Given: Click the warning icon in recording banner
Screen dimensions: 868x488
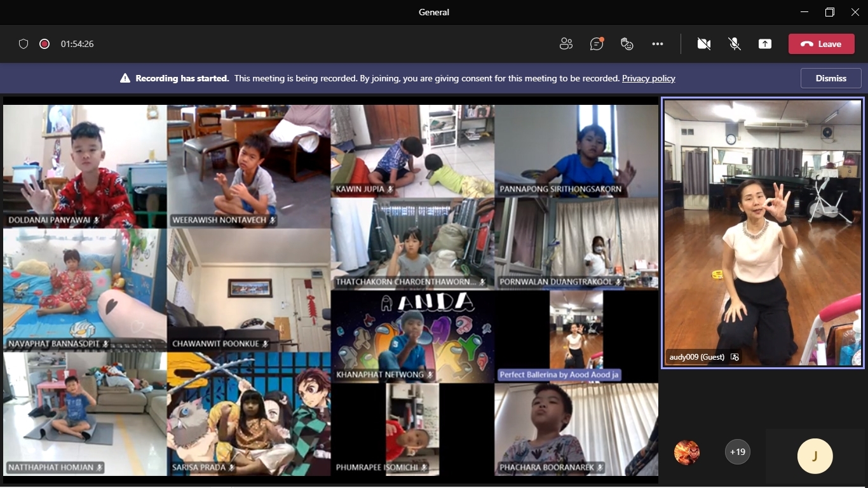Looking at the screenshot, I should tap(125, 79).
